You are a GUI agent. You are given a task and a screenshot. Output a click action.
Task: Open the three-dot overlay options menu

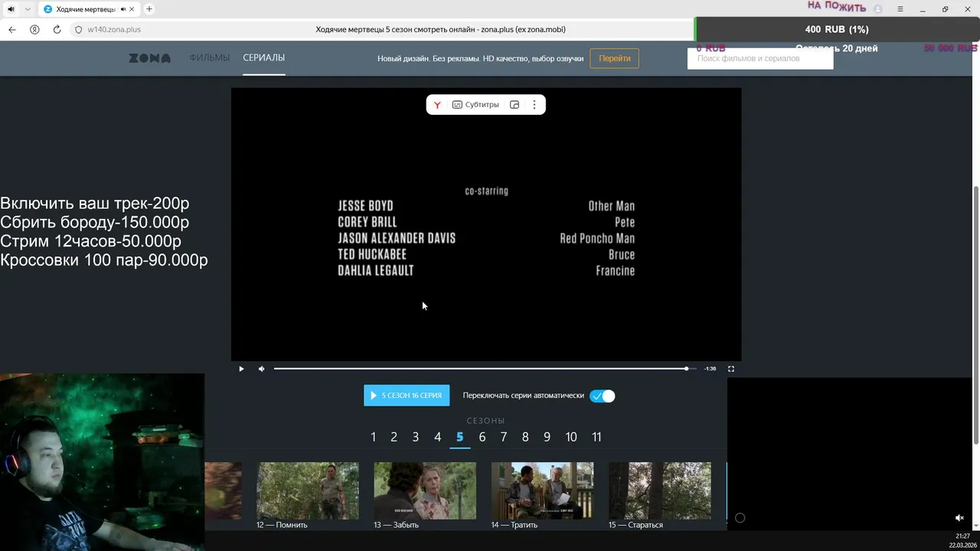(x=534, y=105)
